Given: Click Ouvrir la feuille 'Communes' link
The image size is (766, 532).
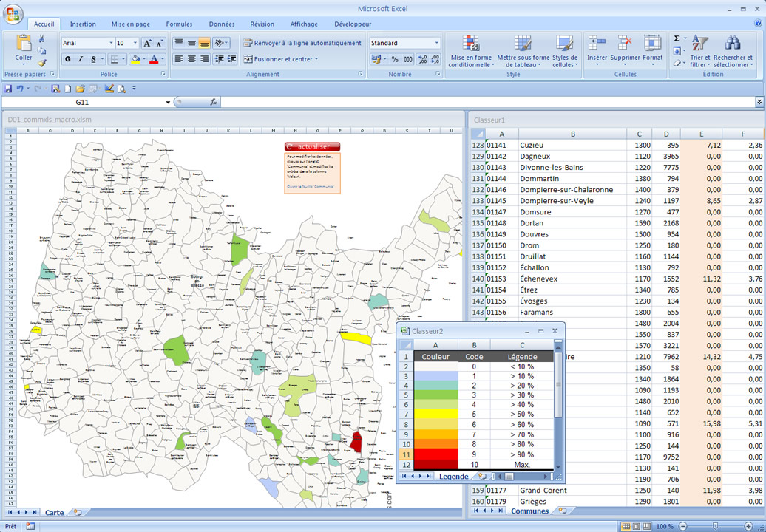Looking at the screenshot, I should click(311, 186).
